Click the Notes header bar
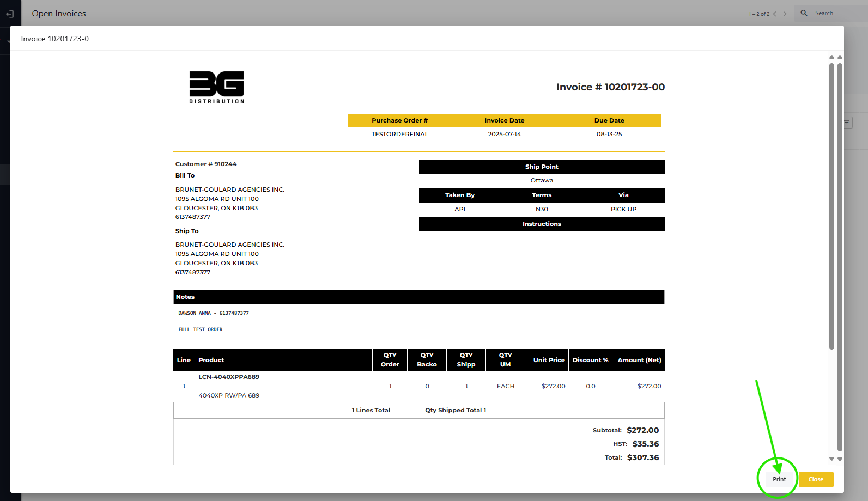This screenshot has height=501, width=868. (x=419, y=297)
